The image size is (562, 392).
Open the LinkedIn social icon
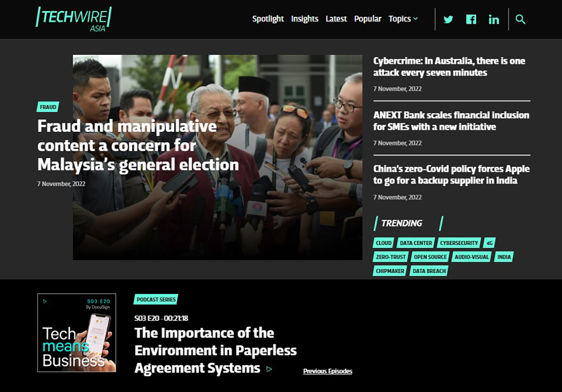pyautogui.click(x=494, y=19)
